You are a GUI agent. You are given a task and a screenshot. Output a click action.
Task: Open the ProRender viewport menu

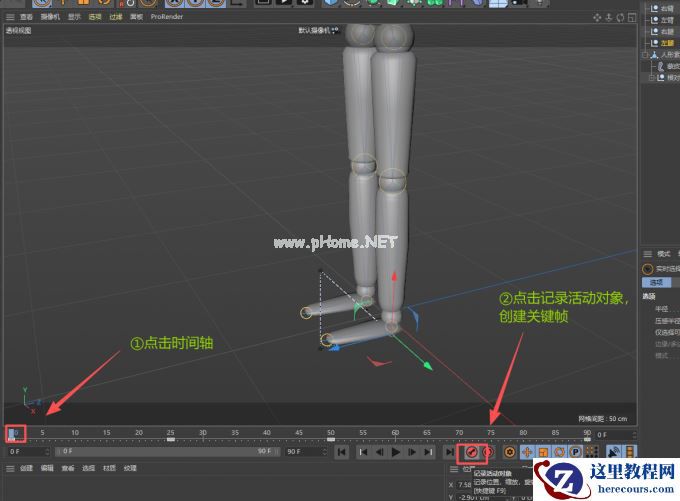click(167, 17)
